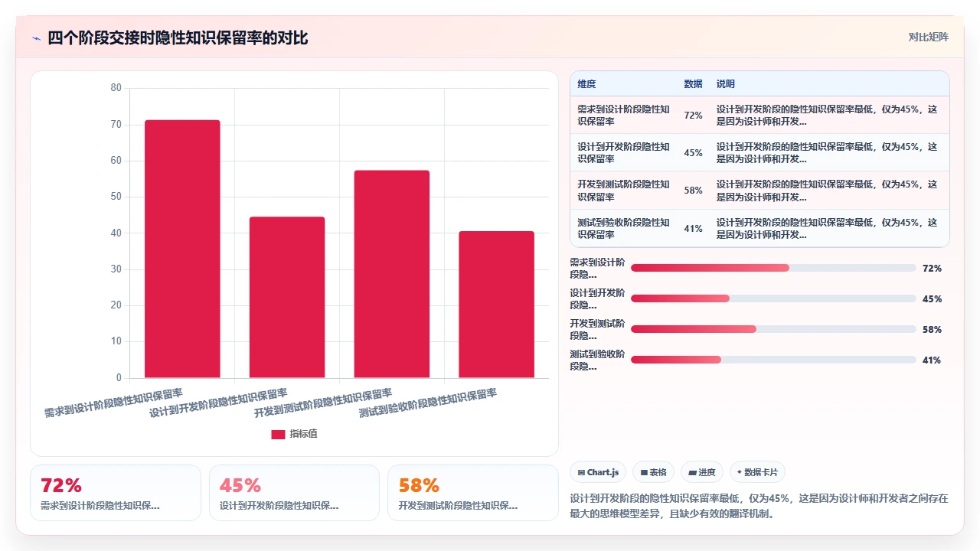The image size is (980, 551).
Task: Click table cell 开发到测试阶段隐性知识保留率
Action: [x=623, y=191]
